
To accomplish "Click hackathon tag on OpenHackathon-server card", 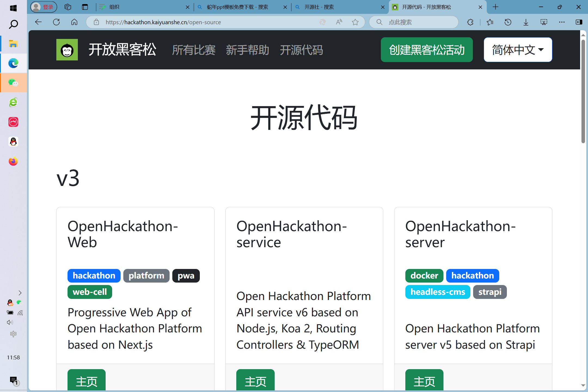I will pos(473,276).
